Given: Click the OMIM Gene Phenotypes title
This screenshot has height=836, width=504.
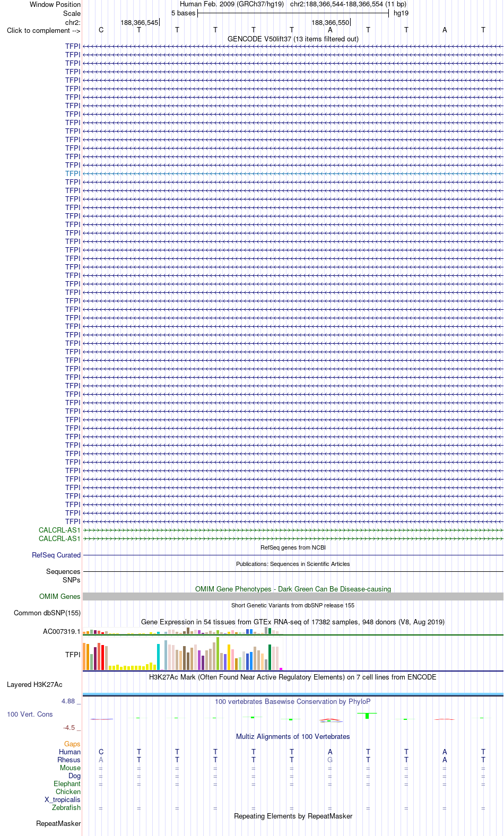Looking at the screenshot, I should pyautogui.click(x=293, y=589).
